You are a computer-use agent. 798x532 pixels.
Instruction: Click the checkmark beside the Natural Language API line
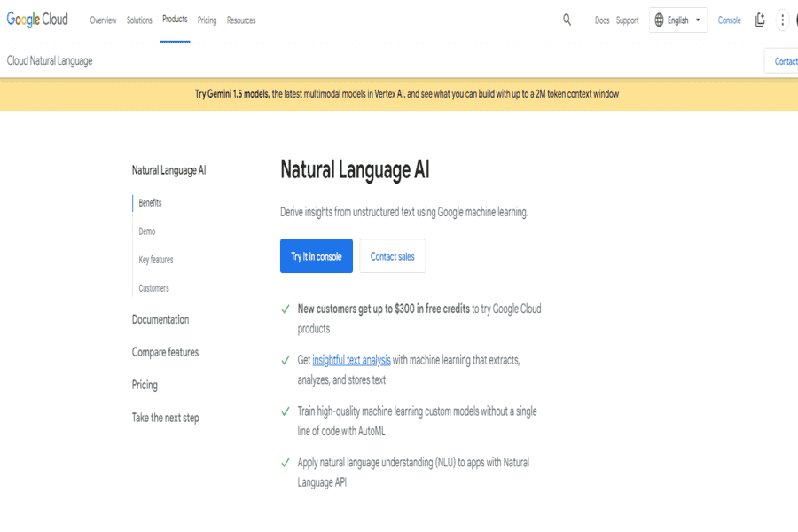pyautogui.click(x=286, y=463)
